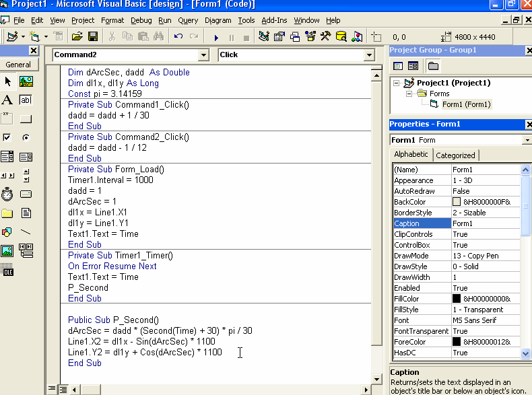Viewport: 532px width, 395px height.
Task: Open the Command2 object dropdown
Action: pos(203,55)
